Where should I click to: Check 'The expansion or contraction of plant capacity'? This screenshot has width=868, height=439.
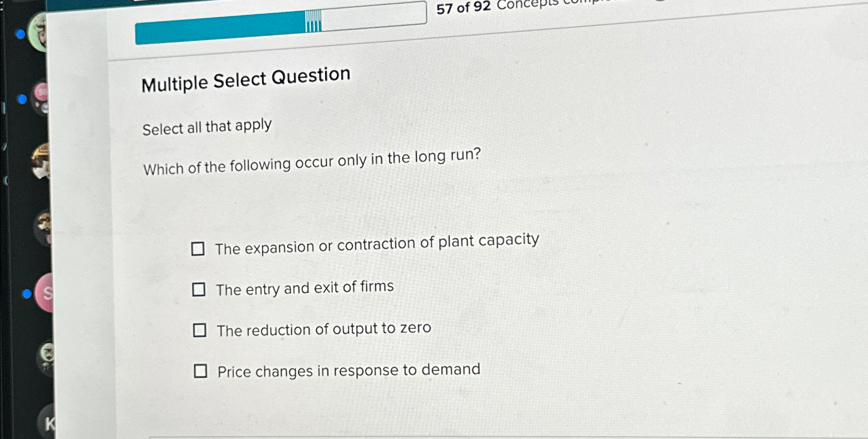pos(199,249)
